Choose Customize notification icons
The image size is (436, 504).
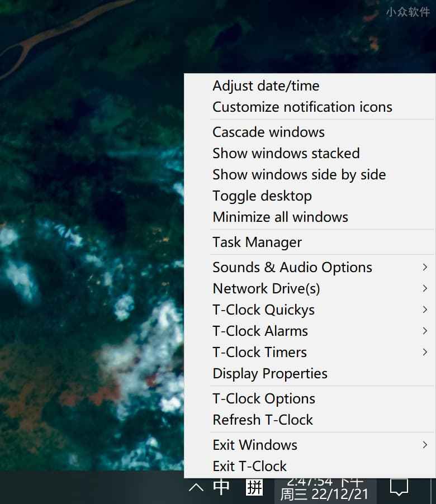(x=302, y=107)
